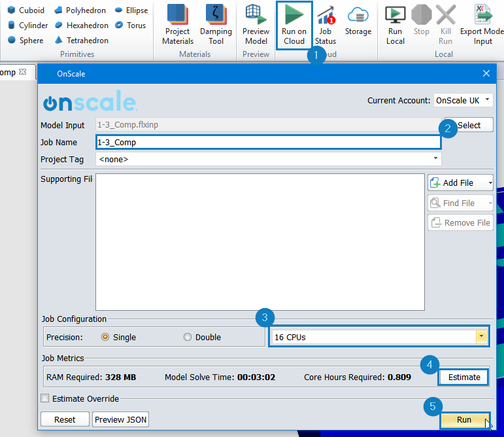The height and width of the screenshot is (437, 504).
Task: Launch Preview Model
Action: [256, 24]
